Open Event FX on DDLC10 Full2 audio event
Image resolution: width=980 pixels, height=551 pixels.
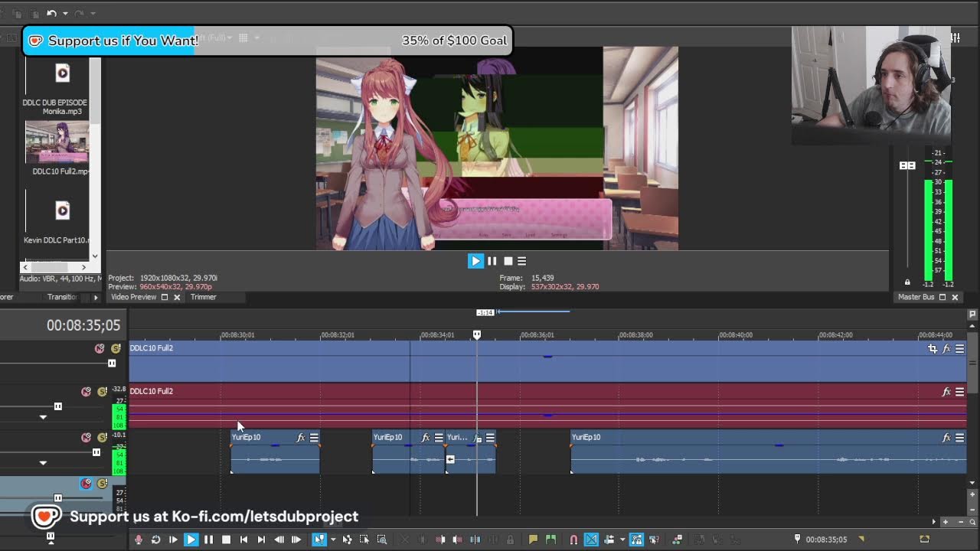946,392
